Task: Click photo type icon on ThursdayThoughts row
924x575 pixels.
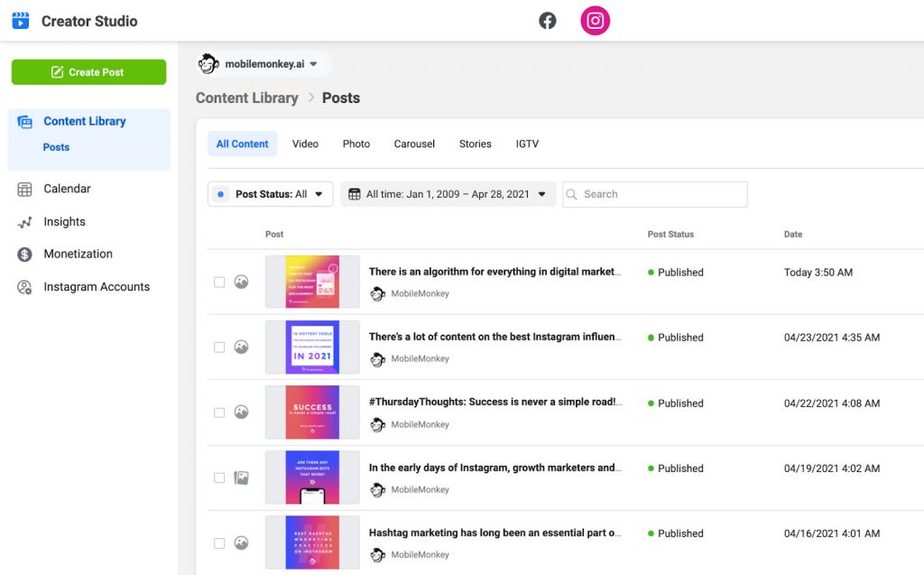Action: (241, 412)
